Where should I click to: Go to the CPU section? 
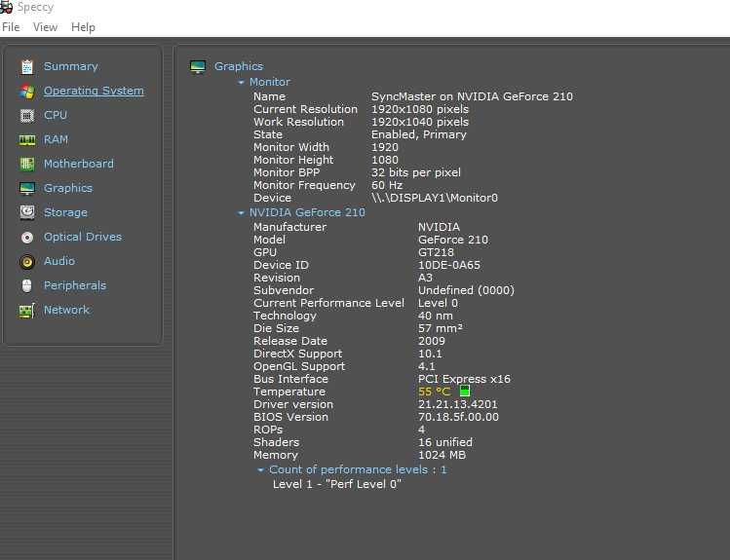click(56, 115)
